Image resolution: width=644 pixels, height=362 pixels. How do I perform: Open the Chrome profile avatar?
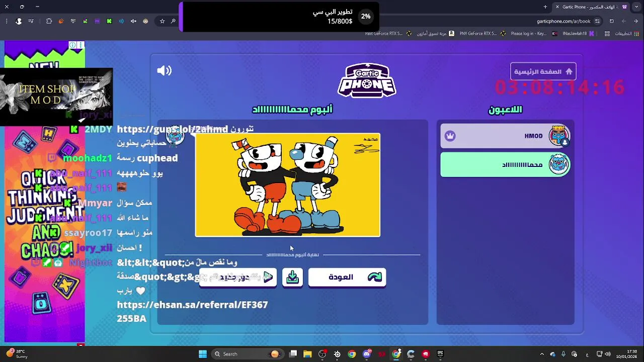coord(19,21)
